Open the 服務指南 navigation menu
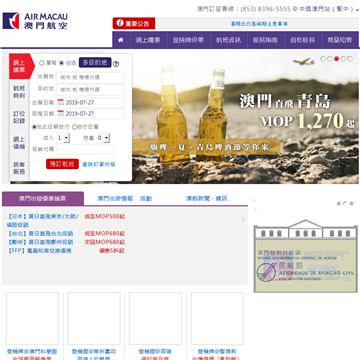 point(265,40)
